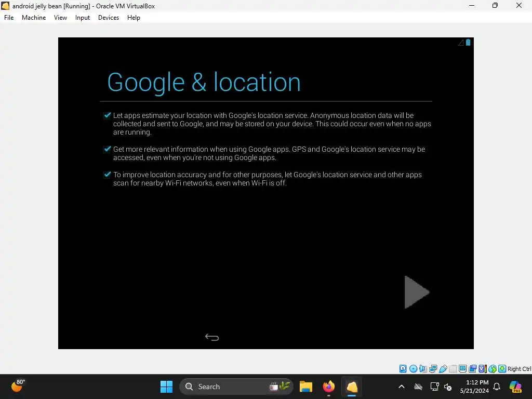Click the VirtualBox taskbar icon
Viewport: 532px width, 399px height.
coord(352,387)
